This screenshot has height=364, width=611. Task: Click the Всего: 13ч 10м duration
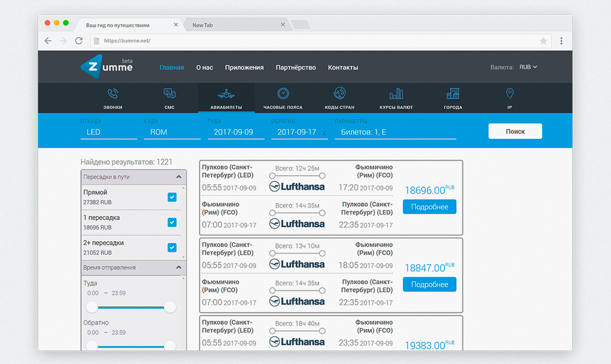tap(297, 246)
